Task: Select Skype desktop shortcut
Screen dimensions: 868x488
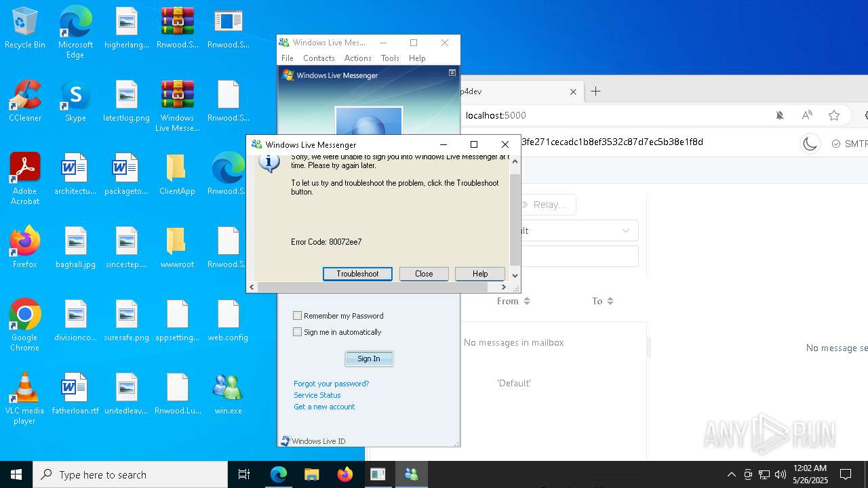Action: (x=75, y=100)
